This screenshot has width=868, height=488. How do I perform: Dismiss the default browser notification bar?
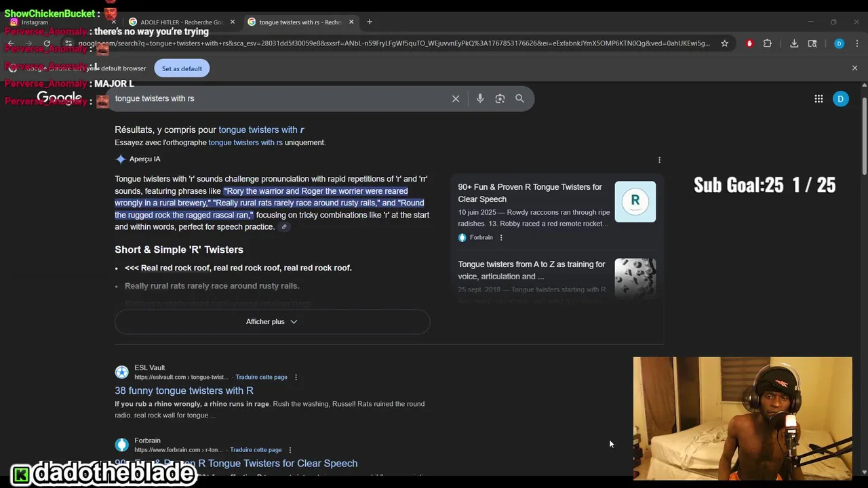pos(854,68)
